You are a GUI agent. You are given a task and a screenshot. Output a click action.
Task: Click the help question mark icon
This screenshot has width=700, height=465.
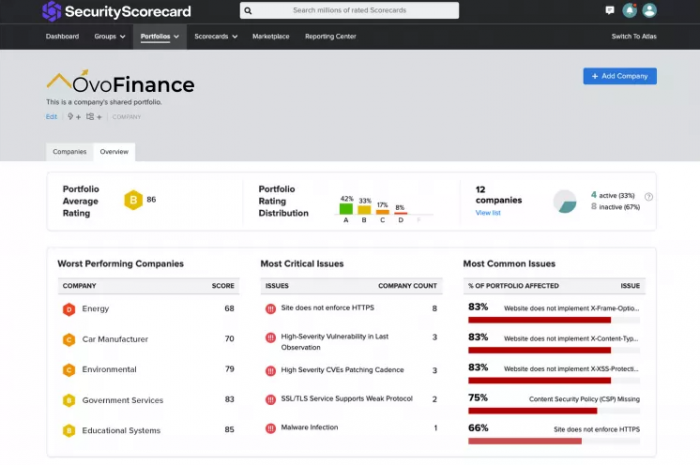(x=649, y=197)
